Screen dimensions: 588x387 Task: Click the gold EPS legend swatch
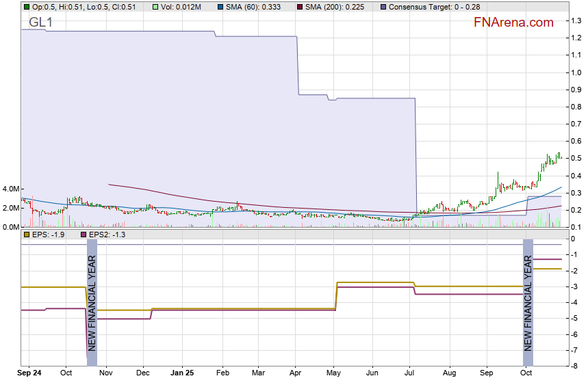click(27, 235)
